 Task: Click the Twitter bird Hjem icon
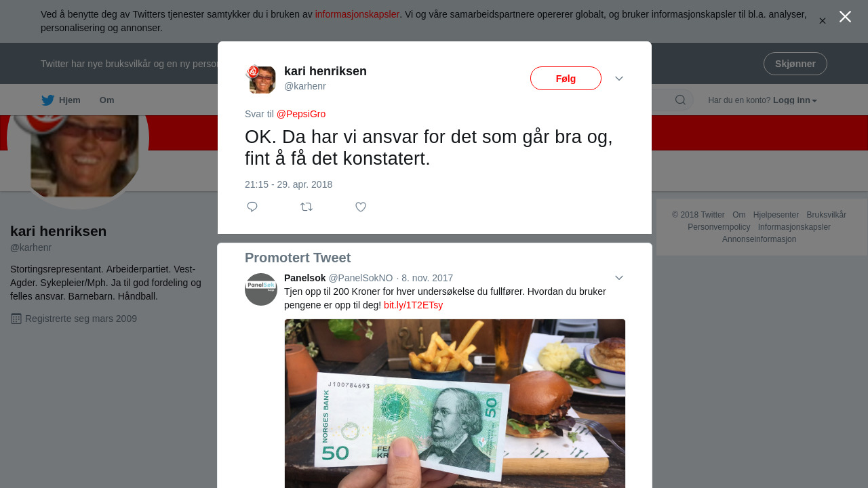click(x=47, y=100)
